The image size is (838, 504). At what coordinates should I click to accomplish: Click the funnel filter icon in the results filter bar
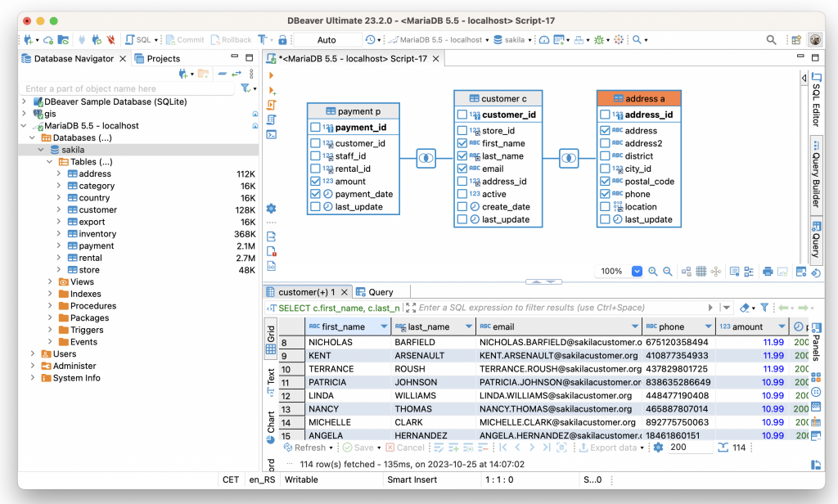pos(765,308)
